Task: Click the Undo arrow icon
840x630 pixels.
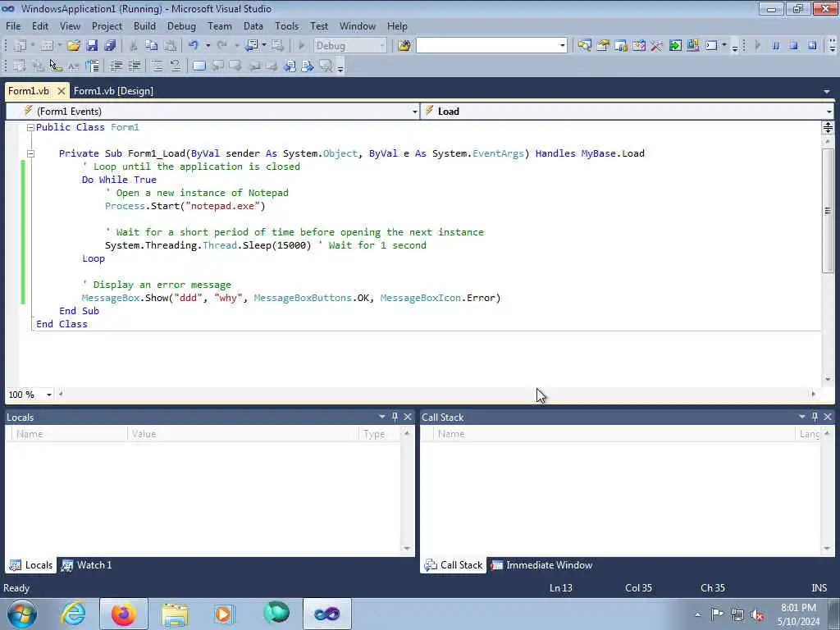Action: click(194, 46)
